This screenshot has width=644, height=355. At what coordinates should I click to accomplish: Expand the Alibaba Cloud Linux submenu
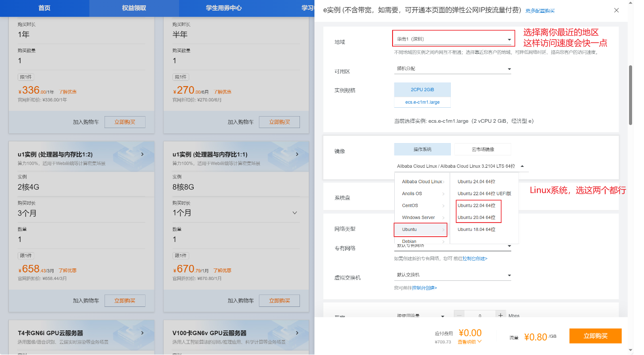(x=423, y=181)
